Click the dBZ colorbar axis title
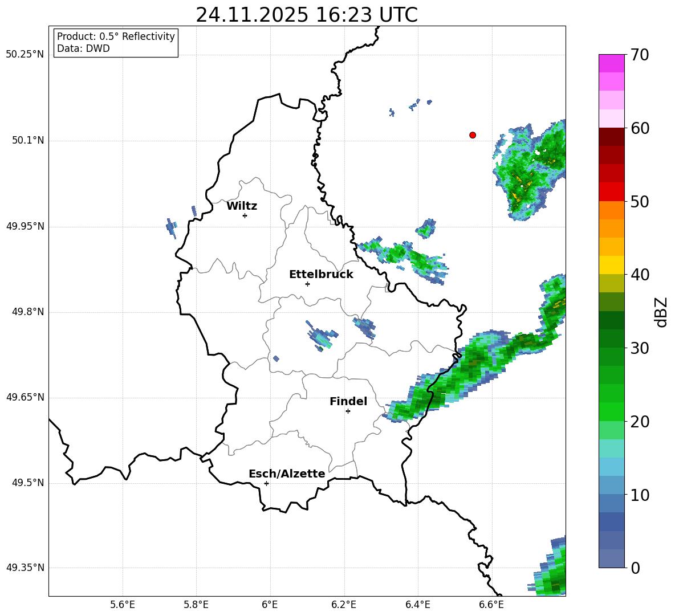The height and width of the screenshot is (616, 675). click(661, 312)
